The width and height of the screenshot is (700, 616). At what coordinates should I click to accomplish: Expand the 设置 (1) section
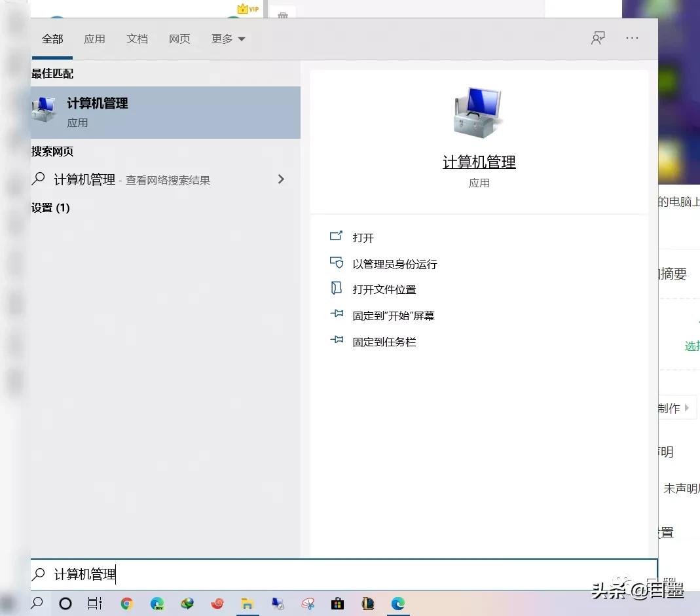(50, 208)
